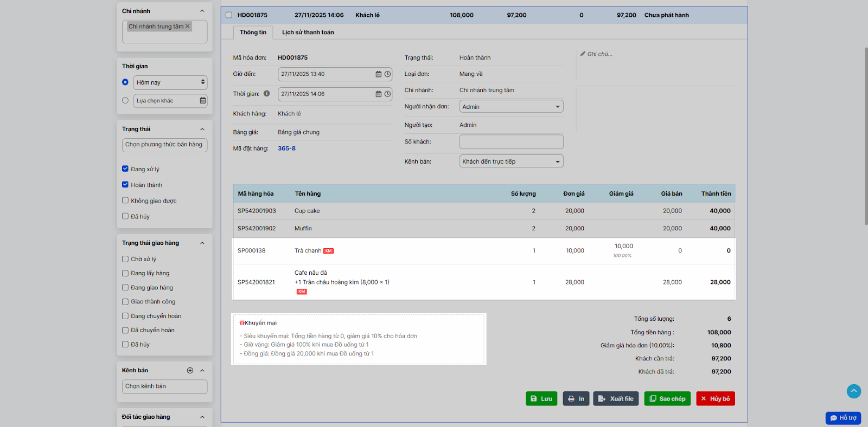Click calendar icon in Giờ đến field
The height and width of the screenshot is (427, 868).
pyautogui.click(x=379, y=74)
